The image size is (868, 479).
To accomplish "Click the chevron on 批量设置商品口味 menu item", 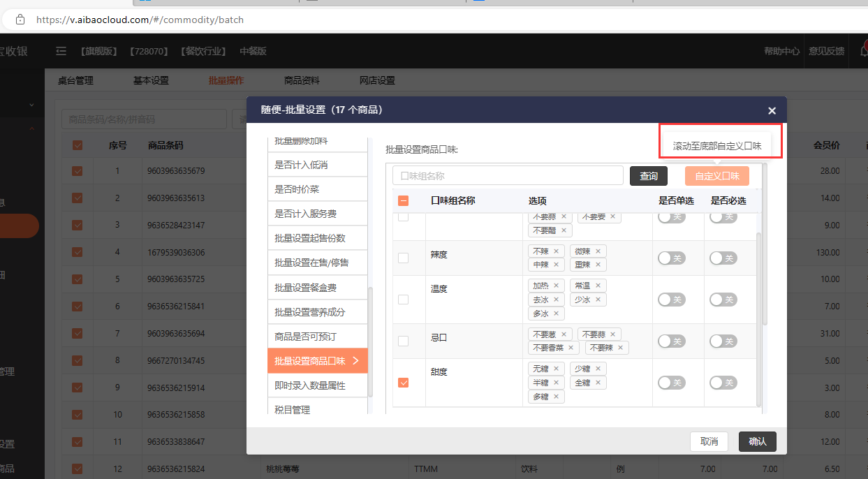I will (x=355, y=361).
